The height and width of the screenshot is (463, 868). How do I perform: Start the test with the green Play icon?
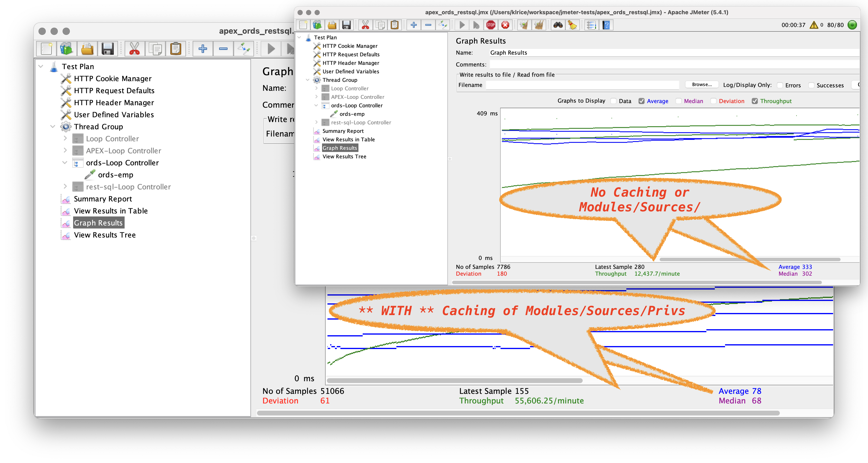coord(462,25)
